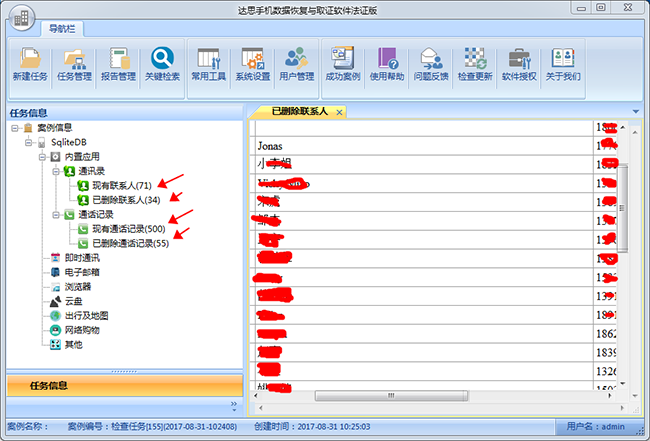Image resolution: width=650 pixels, height=441 pixels.
Task: Click the 即时通讯 icon
Action: pos(56,258)
